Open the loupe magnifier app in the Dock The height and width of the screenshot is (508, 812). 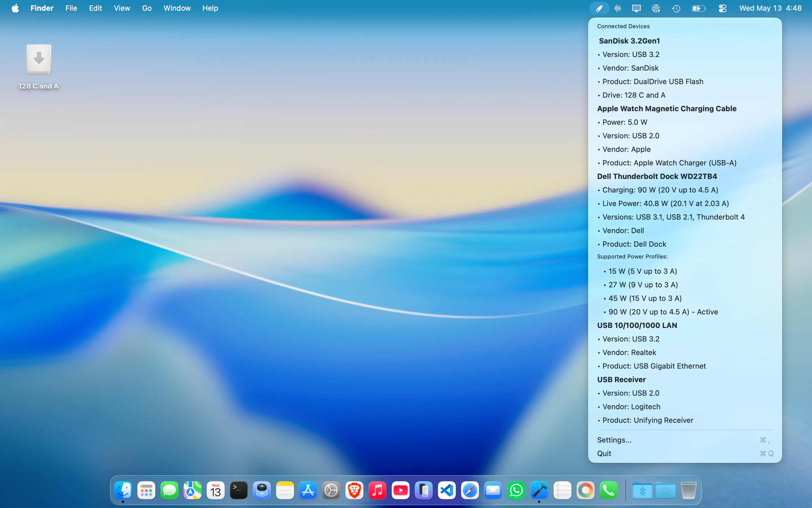262,490
